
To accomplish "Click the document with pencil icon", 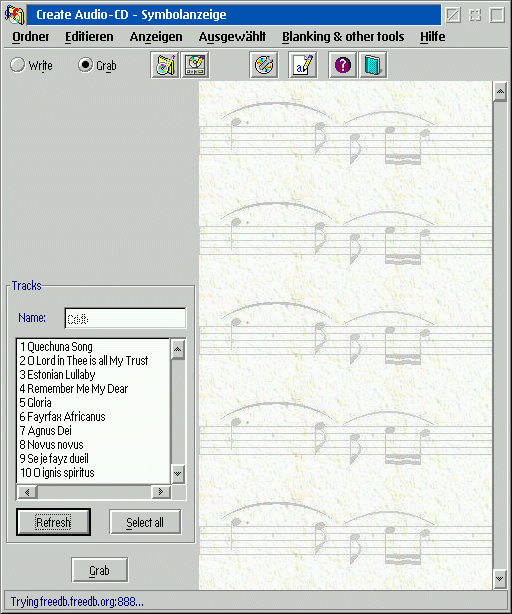I will pyautogui.click(x=303, y=65).
